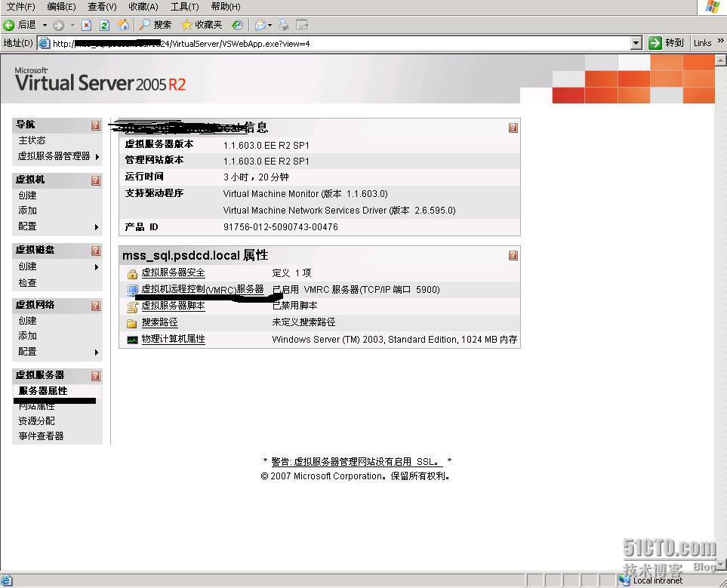727x588 pixels.
Task: Click the Mail toolbar icon
Action: [260, 25]
